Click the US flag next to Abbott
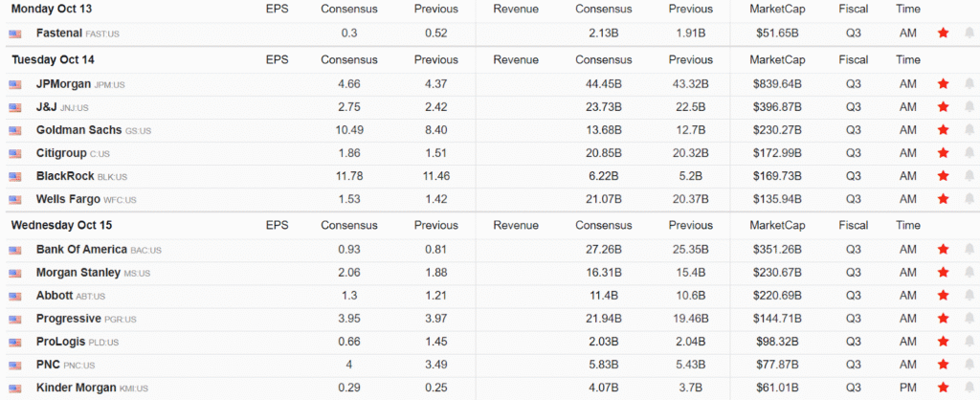 click(x=15, y=296)
